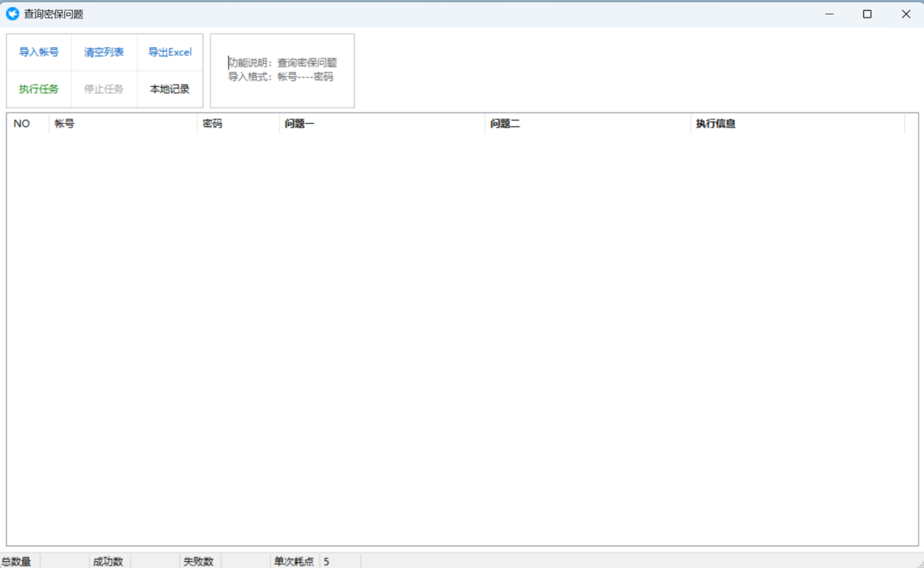Sort by the NO column header

pyautogui.click(x=28, y=123)
